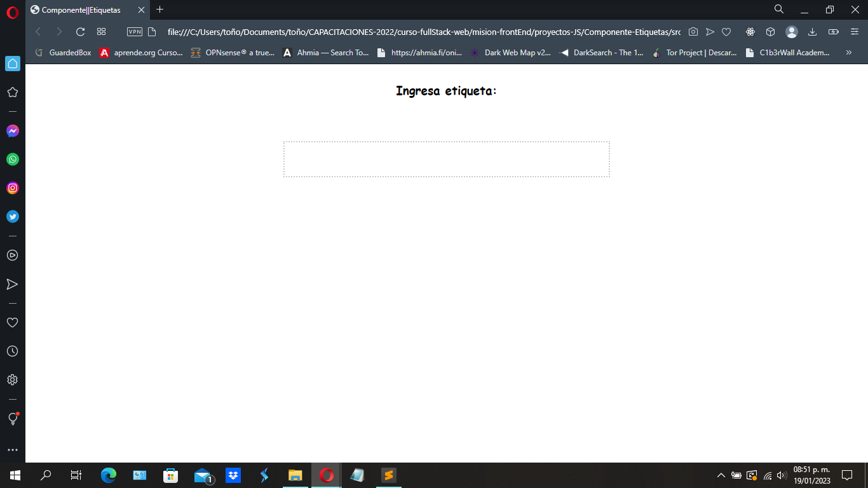Open browsing History from the sidebar

[x=12, y=351]
